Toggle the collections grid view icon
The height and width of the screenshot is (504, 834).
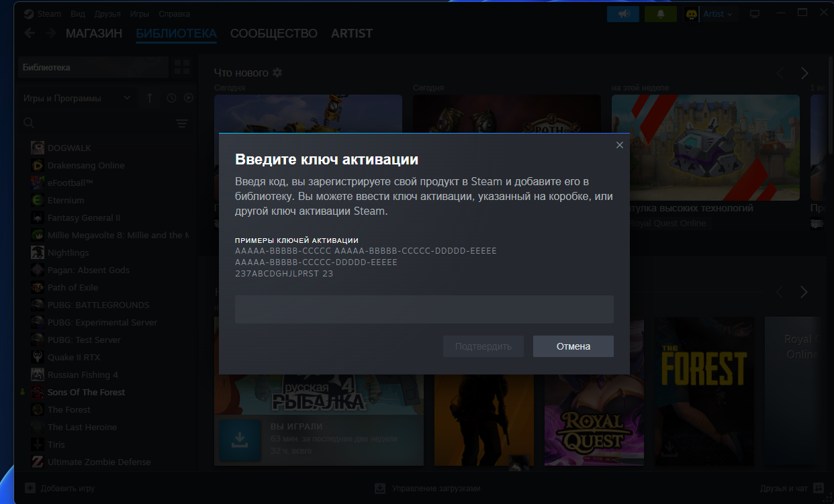[x=182, y=67]
